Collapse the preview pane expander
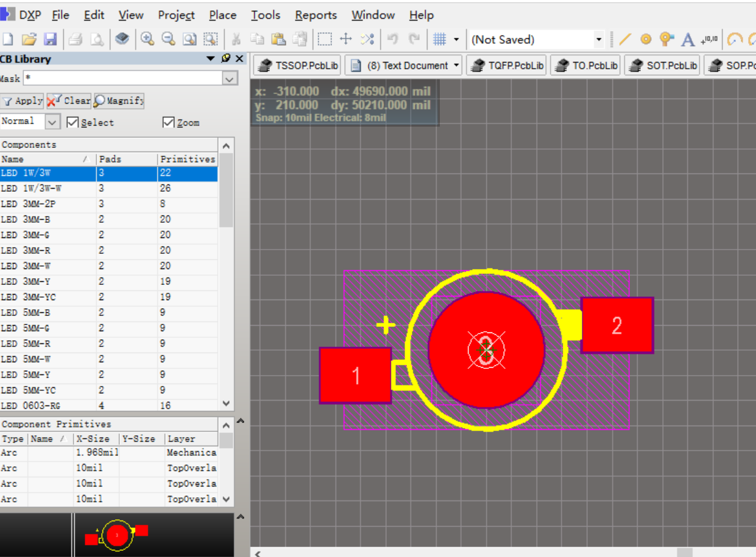Viewport: 756px width, 557px height. pos(241,517)
